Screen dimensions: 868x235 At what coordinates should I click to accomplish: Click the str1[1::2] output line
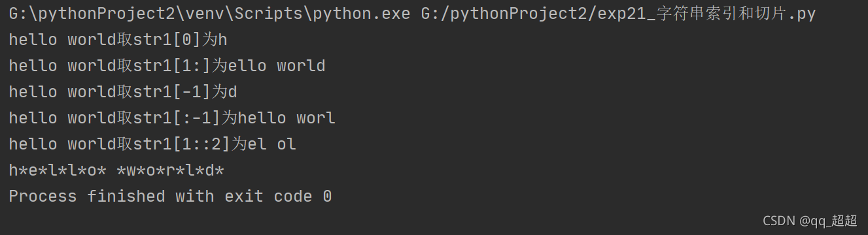[152, 144]
